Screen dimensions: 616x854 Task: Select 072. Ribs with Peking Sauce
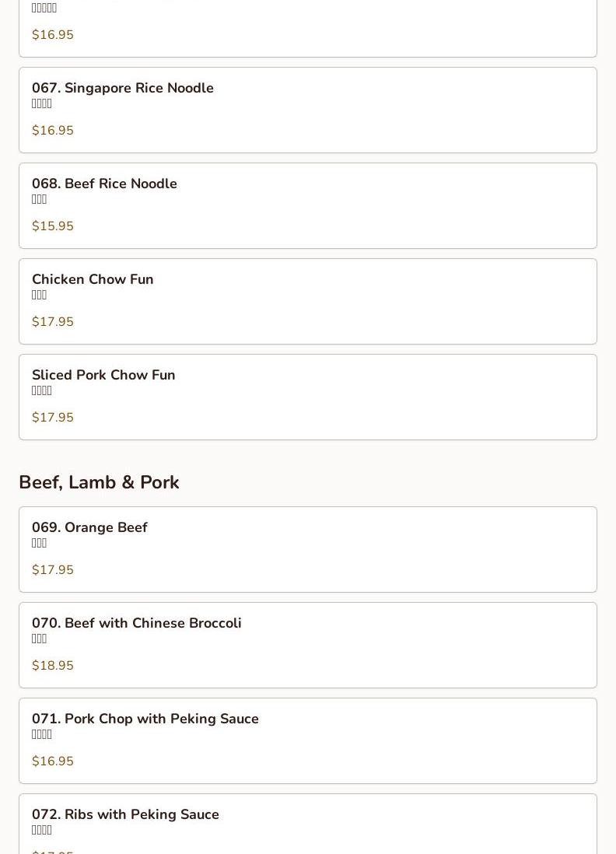(125, 814)
